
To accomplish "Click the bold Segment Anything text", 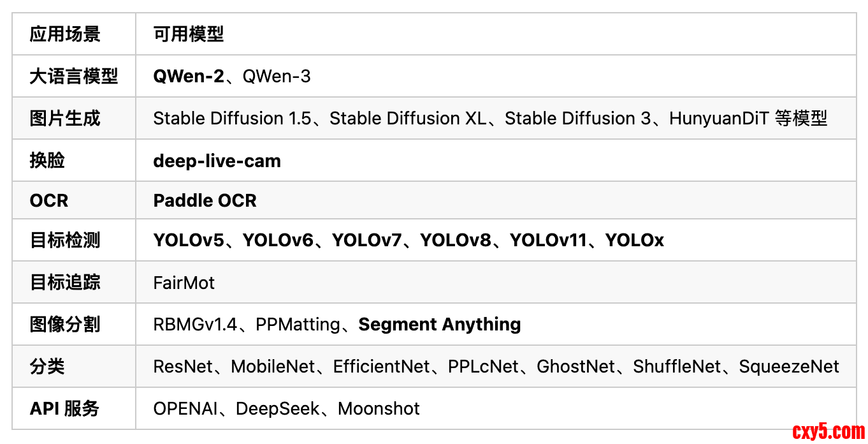I will [x=440, y=325].
